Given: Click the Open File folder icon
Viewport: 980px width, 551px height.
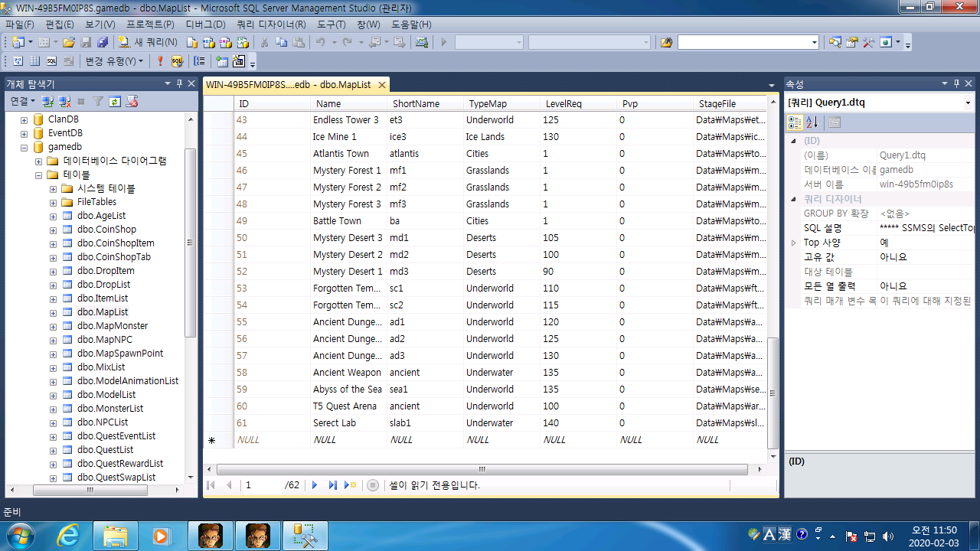Looking at the screenshot, I should pos(69,42).
